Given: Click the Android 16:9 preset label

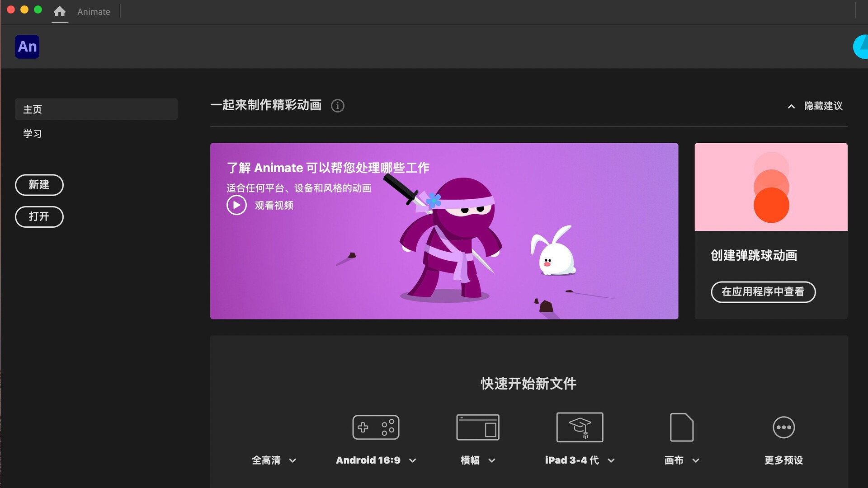Looking at the screenshot, I should click(368, 460).
